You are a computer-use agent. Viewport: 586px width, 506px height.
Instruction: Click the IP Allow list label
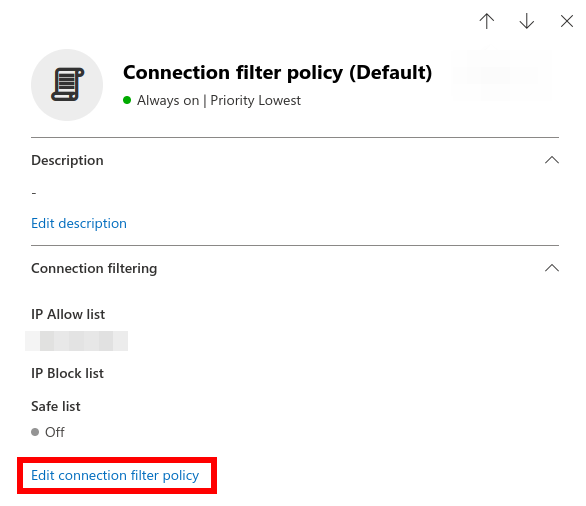pos(68,314)
